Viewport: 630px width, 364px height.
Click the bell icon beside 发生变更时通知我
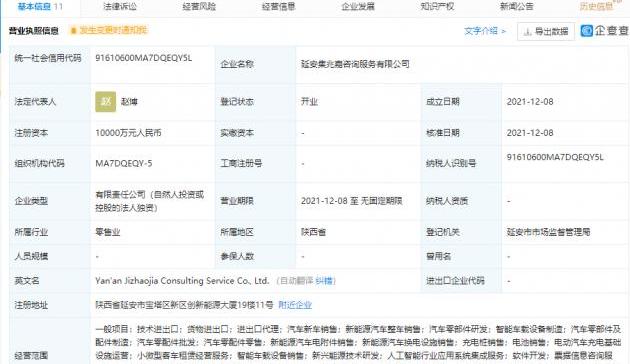coord(74,31)
